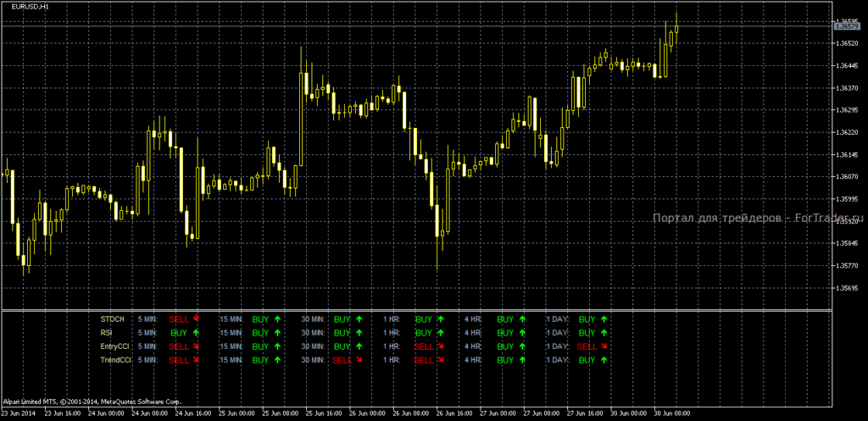The width and height of the screenshot is (868, 421).
Task: Click the STOCH 5 MIN red sell arrow
Action: coord(196,319)
